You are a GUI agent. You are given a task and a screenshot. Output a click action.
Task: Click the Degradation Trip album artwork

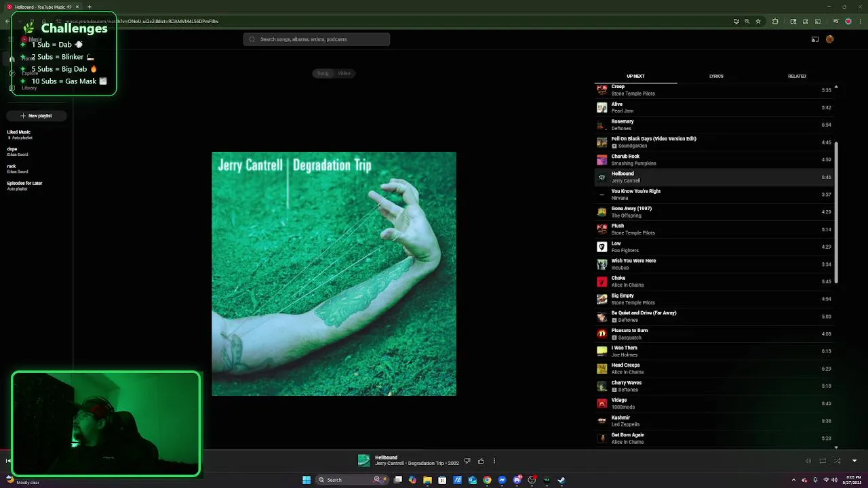334,274
